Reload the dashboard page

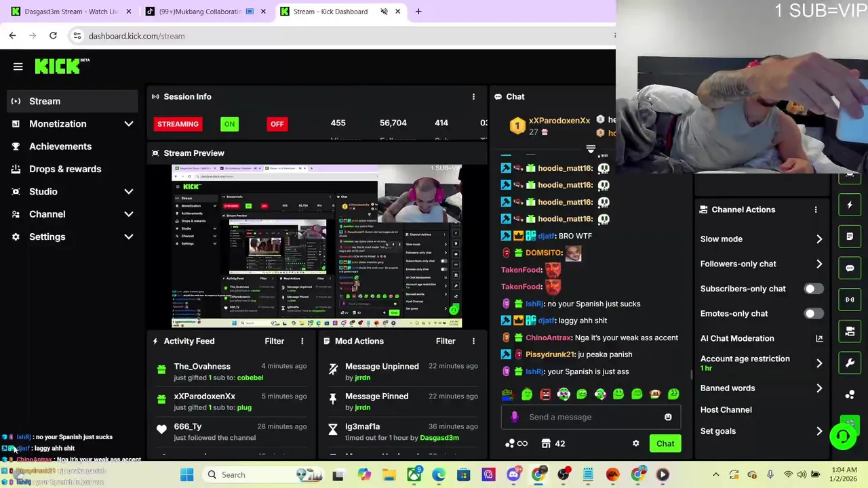(53, 35)
